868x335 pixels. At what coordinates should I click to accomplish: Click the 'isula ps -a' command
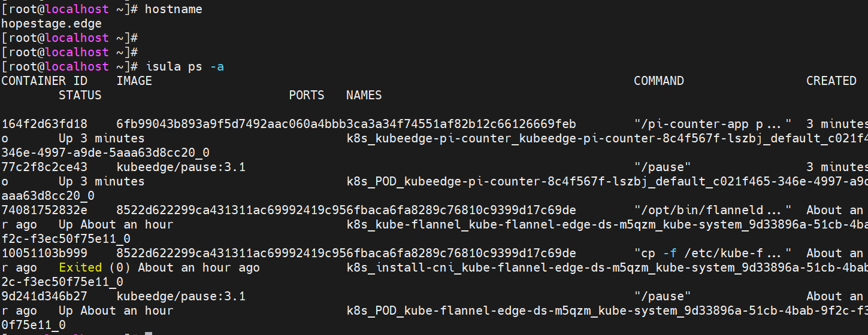[x=185, y=66]
